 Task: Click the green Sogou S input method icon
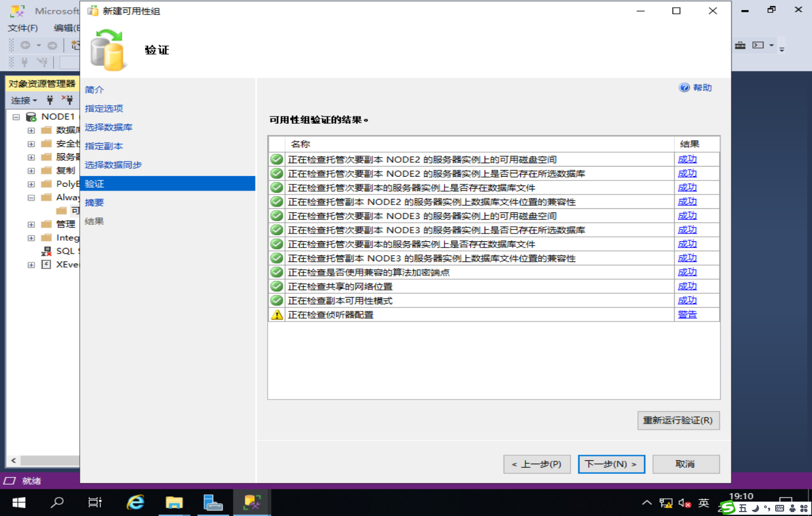727,508
